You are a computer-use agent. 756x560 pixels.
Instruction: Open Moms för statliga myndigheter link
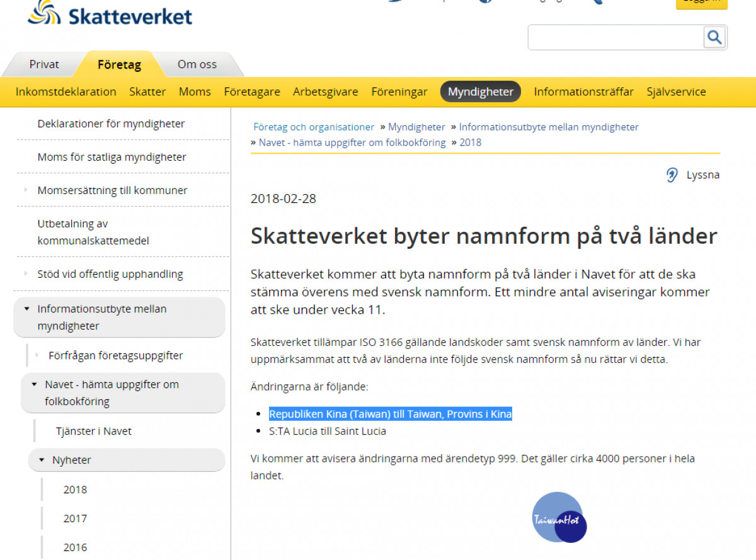[x=112, y=157]
